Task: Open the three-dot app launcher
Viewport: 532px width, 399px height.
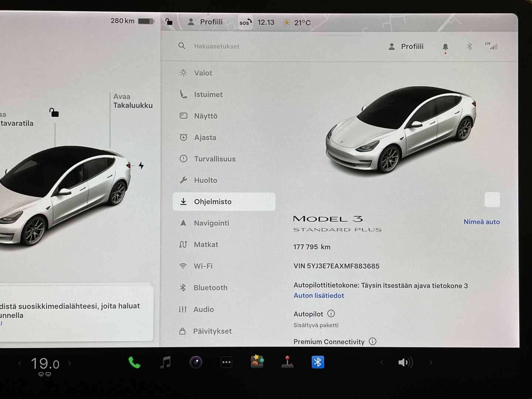Action: [x=226, y=362]
